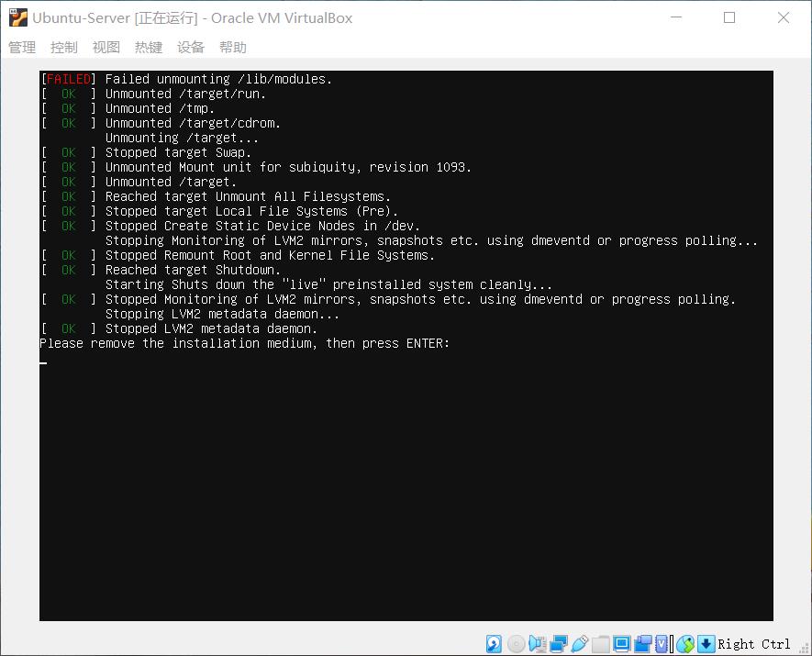Open the 控制 machine menu
This screenshot has height=656, width=812.
click(x=63, y=47)
